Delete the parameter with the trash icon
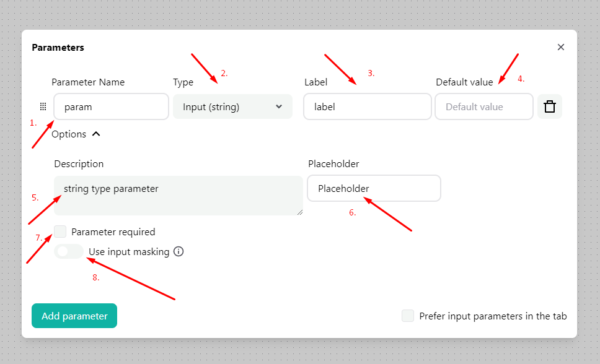 coord(549,106)
